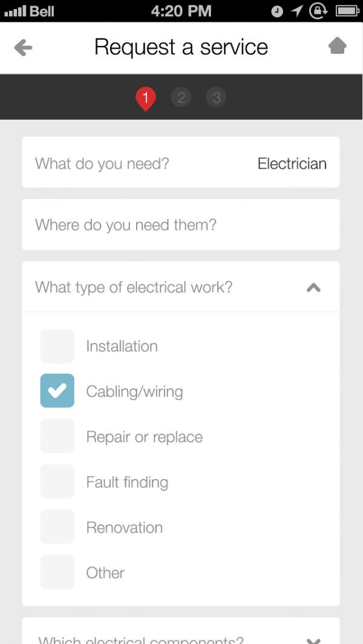The width and height of the screenshot is (363, 644).
Task: Jump to step 3 indicator
Action: click(216, 97)
